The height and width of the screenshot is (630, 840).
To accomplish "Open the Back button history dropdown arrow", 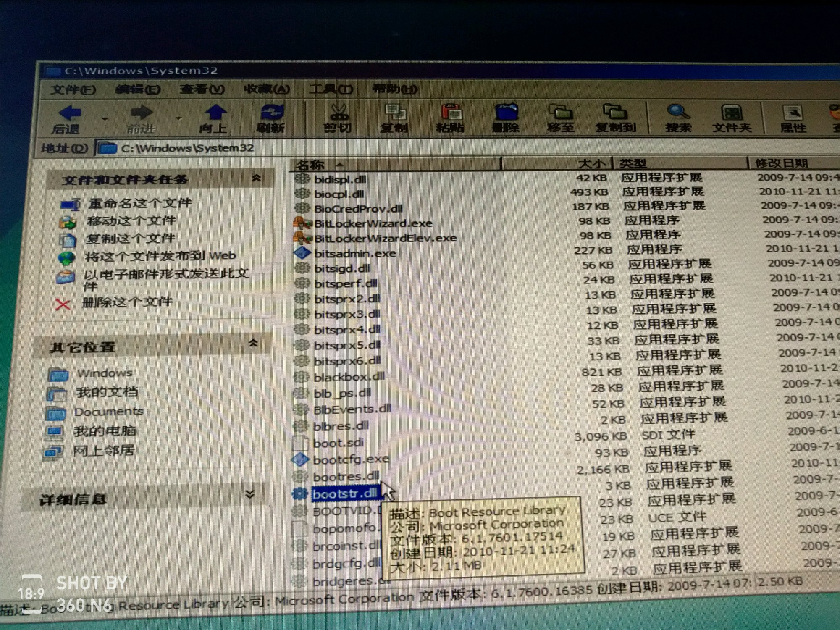I will coord(105,119).
